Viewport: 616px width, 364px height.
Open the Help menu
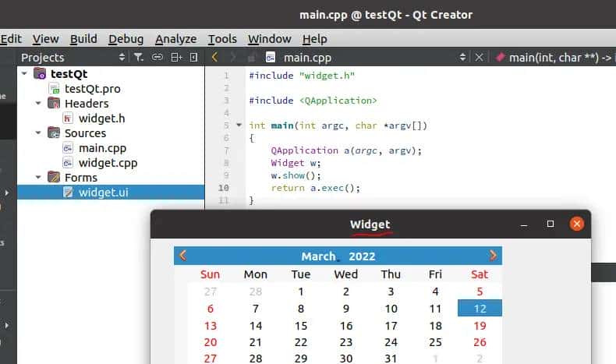click(x=314, y=39)
